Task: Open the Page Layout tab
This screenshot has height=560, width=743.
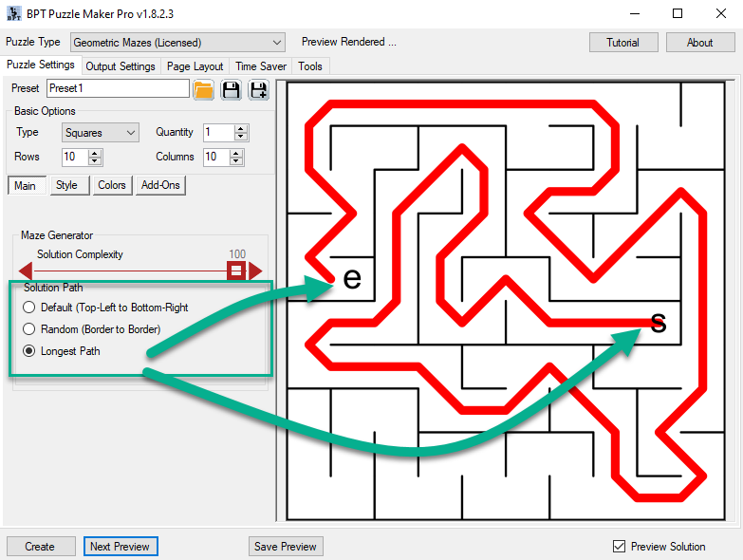Action: (195, 66)
